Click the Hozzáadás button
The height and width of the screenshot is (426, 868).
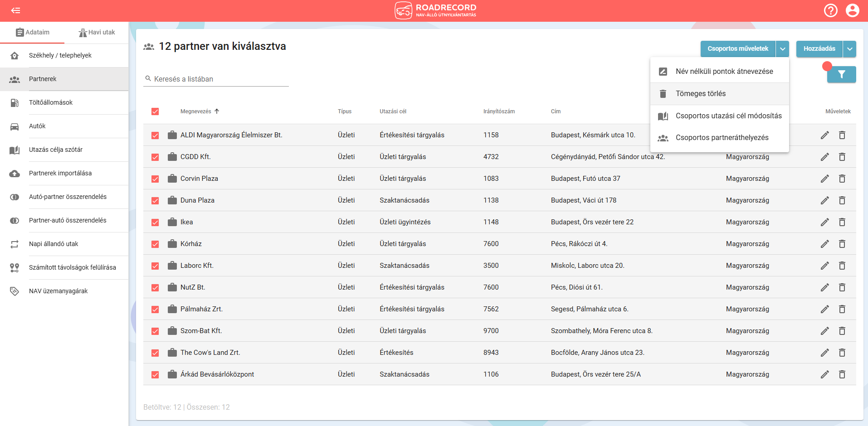coord(819,49)
